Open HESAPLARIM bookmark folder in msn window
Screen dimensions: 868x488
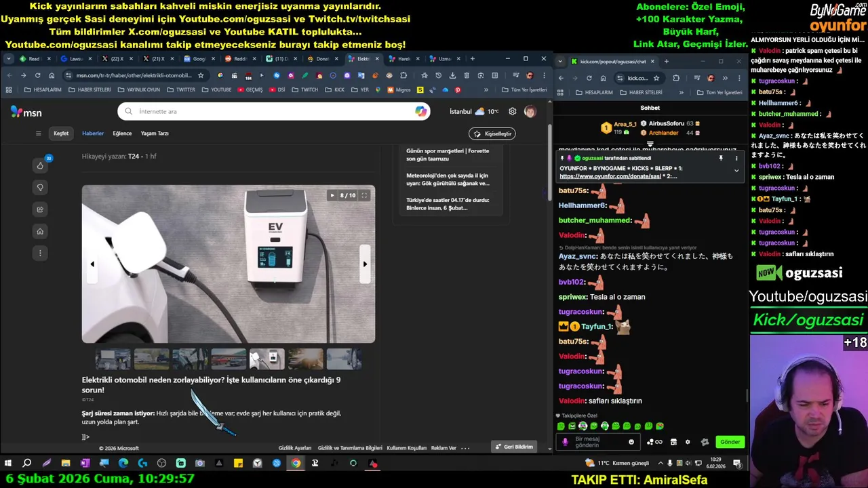[42, 89]
